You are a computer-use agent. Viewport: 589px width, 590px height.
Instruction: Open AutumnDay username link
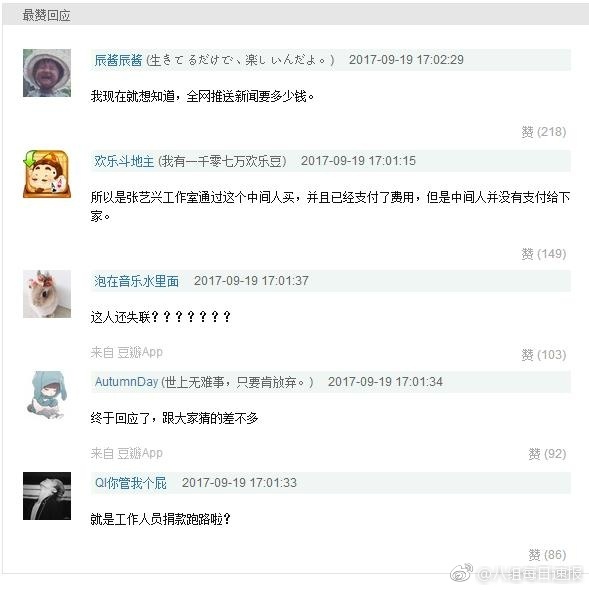(x=126, y=382)
